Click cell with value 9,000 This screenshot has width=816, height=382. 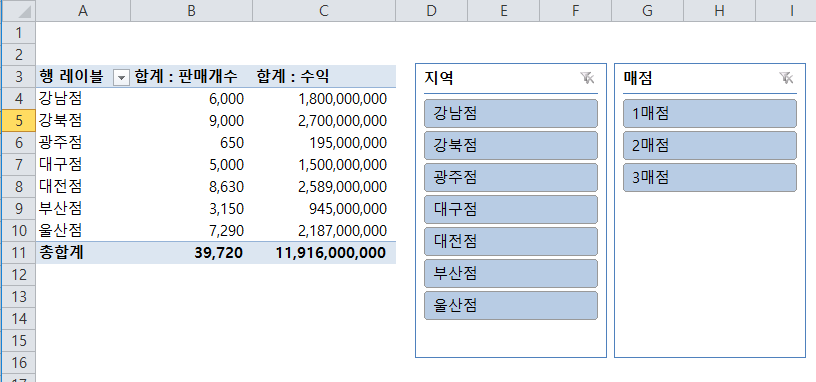(x=192, y=121)
